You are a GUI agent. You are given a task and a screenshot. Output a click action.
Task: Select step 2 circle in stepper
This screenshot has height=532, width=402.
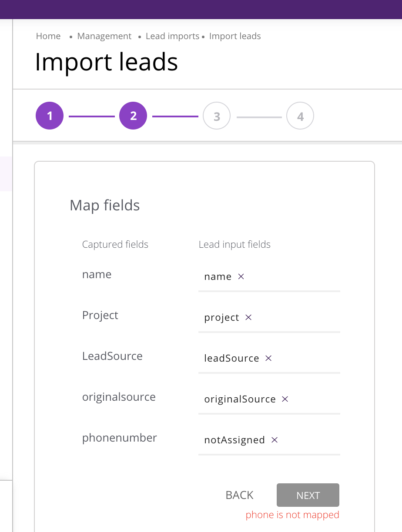pos(133,116)
